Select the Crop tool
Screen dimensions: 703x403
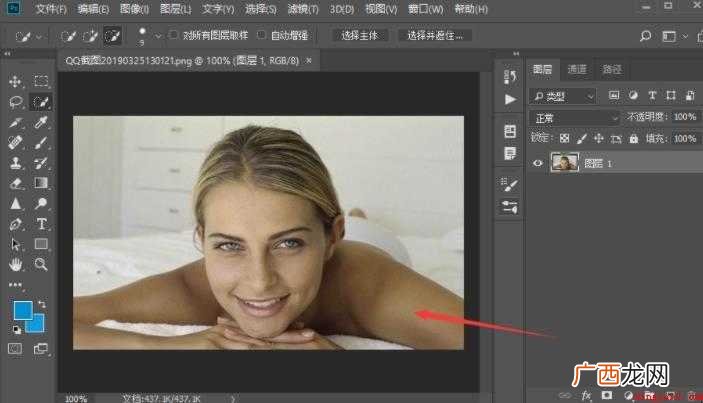(16, 122)
